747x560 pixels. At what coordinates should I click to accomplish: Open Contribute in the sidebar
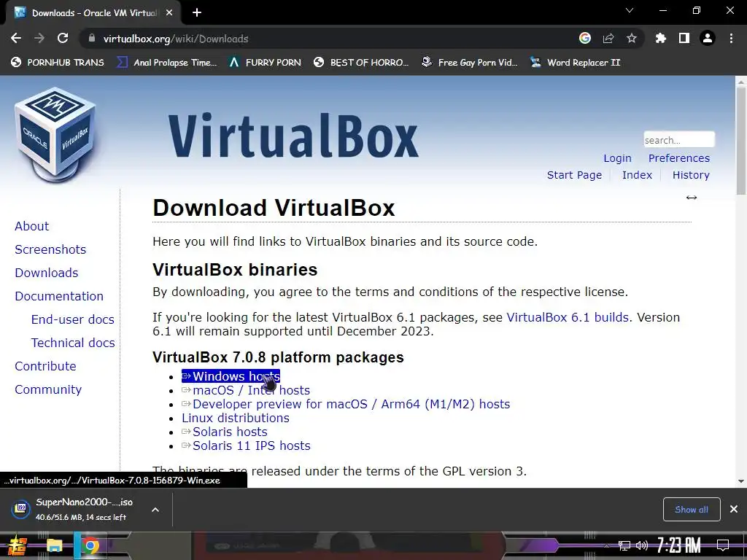tap(46, 366)
